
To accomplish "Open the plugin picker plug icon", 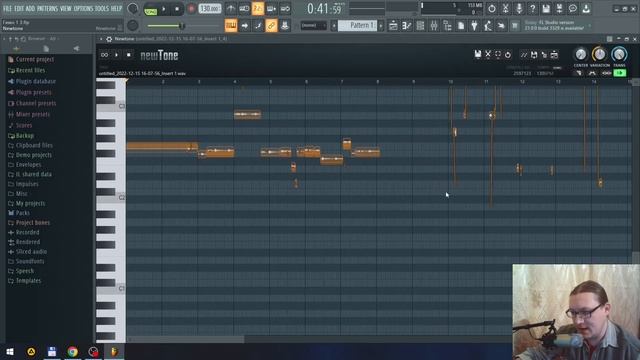I will coord(474,26).
